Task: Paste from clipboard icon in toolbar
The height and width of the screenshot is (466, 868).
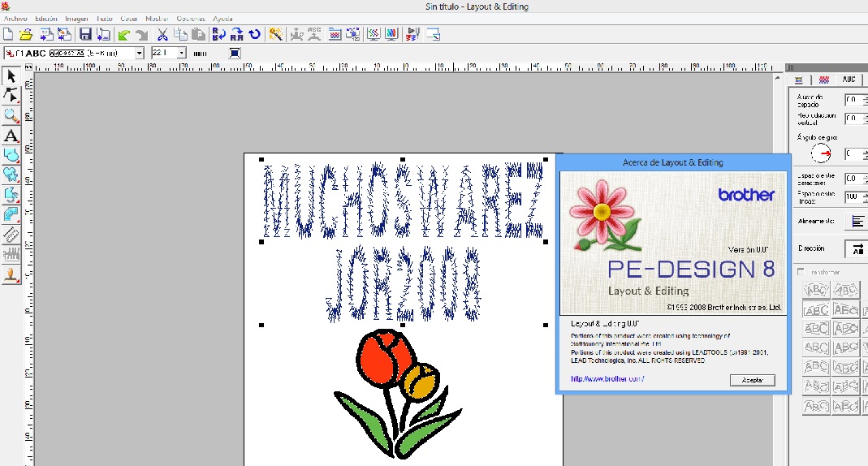Action: click(x=198, y=34)
